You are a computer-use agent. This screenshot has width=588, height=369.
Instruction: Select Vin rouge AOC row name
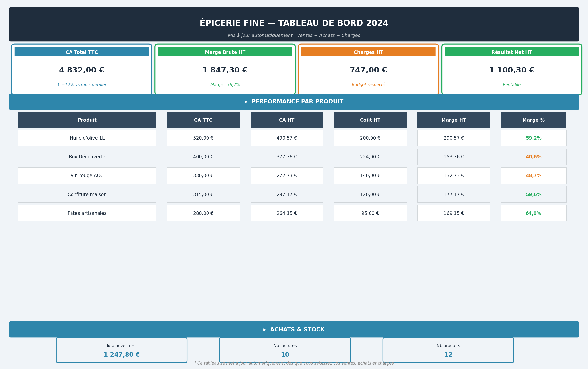click(87, 176)
